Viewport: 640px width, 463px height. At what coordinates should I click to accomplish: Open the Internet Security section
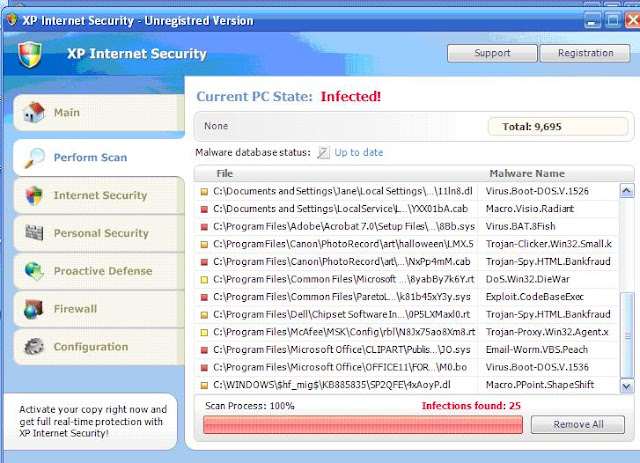pyautogui.click(x=99, y=196)
